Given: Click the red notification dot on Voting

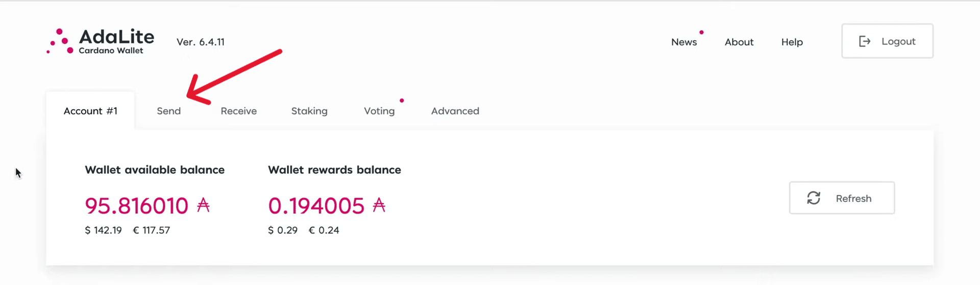Looking at the screenshot, I should pyautogui.click(x=402, y=101).
